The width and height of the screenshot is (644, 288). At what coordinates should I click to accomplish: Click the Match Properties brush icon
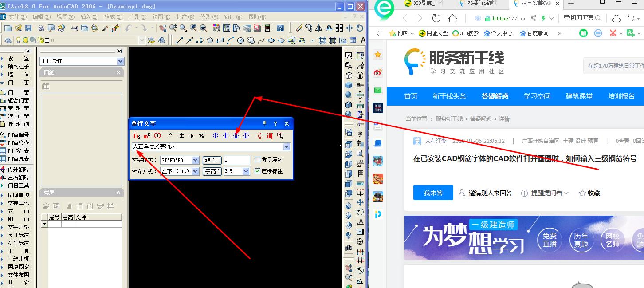[105, 28]
